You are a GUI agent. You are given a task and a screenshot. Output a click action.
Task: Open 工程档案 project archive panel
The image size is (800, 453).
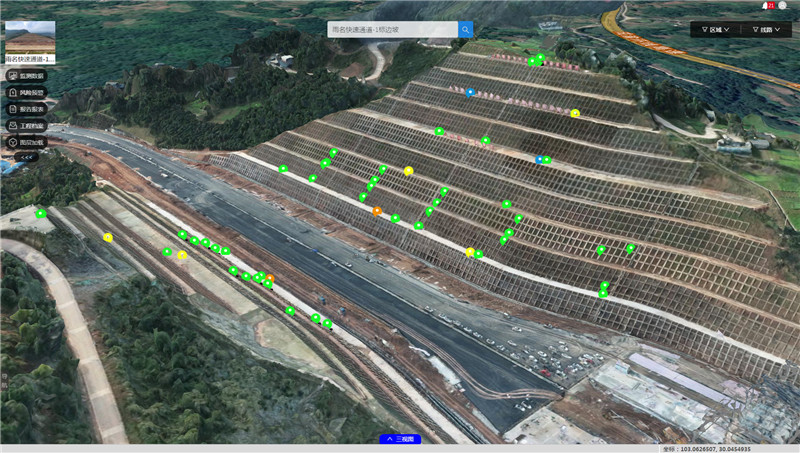click(27, 126)
